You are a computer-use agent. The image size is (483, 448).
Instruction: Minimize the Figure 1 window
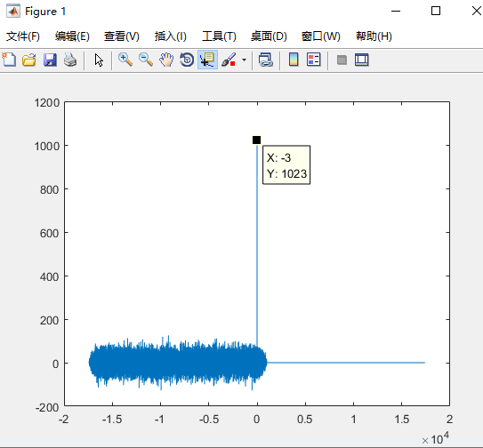pyautogui.click(x=396, y=11)
